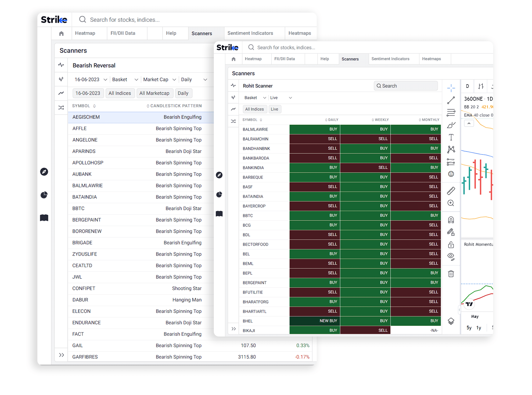Toggle magnet snap mode
Viewport: 532px width, 395px height.
(451, 220)
